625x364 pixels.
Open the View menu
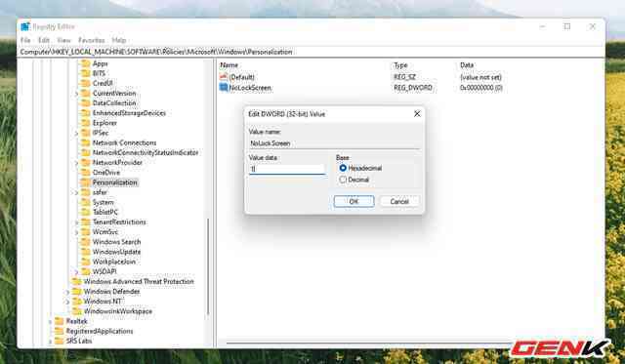63,40
